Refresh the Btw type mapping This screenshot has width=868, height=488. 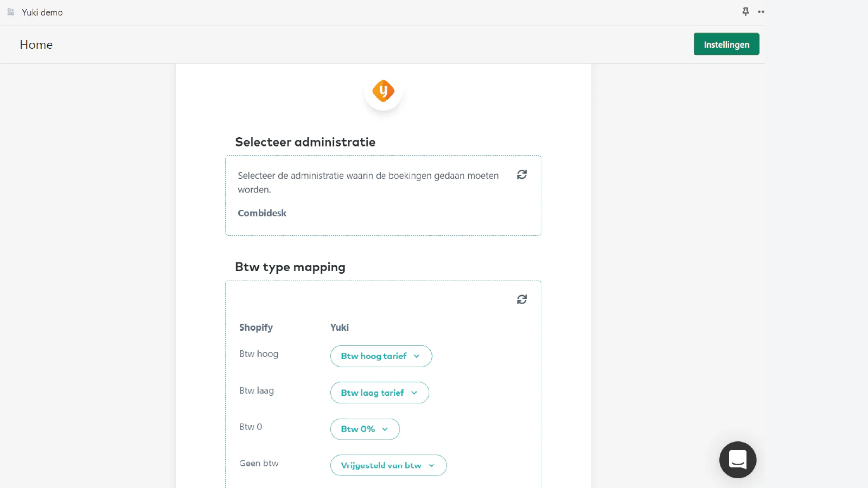point(522,299)
